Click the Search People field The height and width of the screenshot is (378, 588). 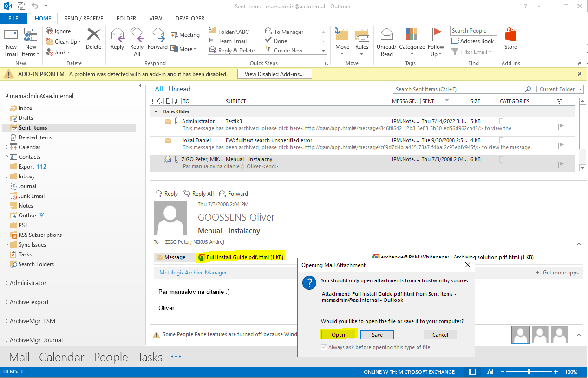pyautogui.click(x=473, y=31)
